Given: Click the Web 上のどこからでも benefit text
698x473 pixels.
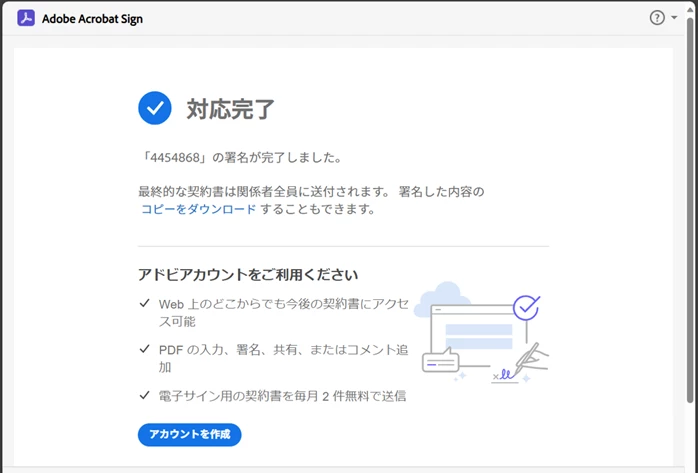Looking at the screenshot, I should click(284, 312).
